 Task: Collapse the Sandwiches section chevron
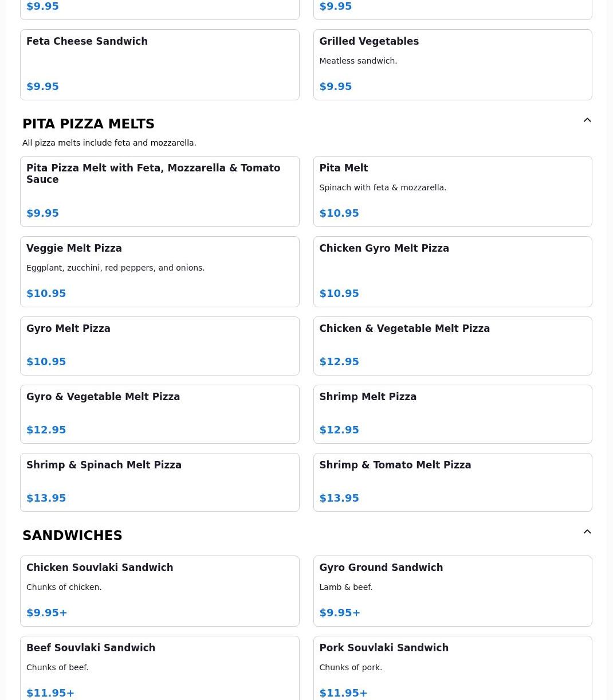pyautogui.click(x=587, y=532)
